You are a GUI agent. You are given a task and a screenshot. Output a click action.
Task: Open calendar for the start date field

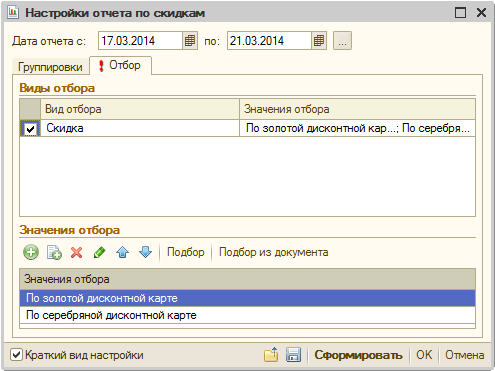[190, 41]
